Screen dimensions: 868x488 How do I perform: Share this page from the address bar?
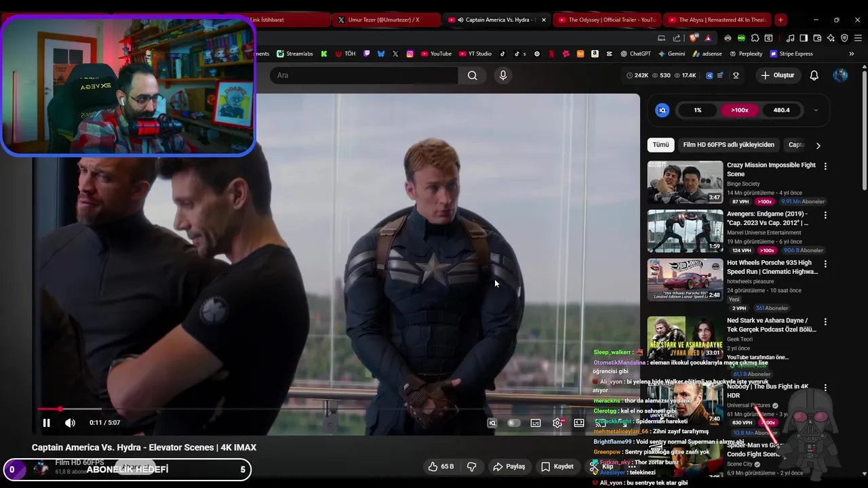[x=677, y=38]
